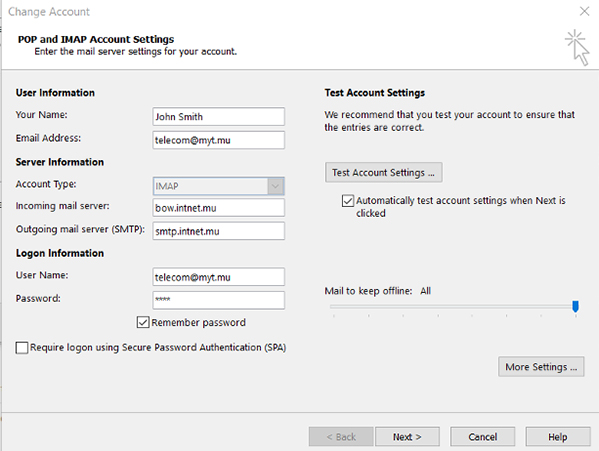The width and height of the screenshot is (599, 451).
Task: Click the 'Server Information' section heading
Action: click(60, 162)
